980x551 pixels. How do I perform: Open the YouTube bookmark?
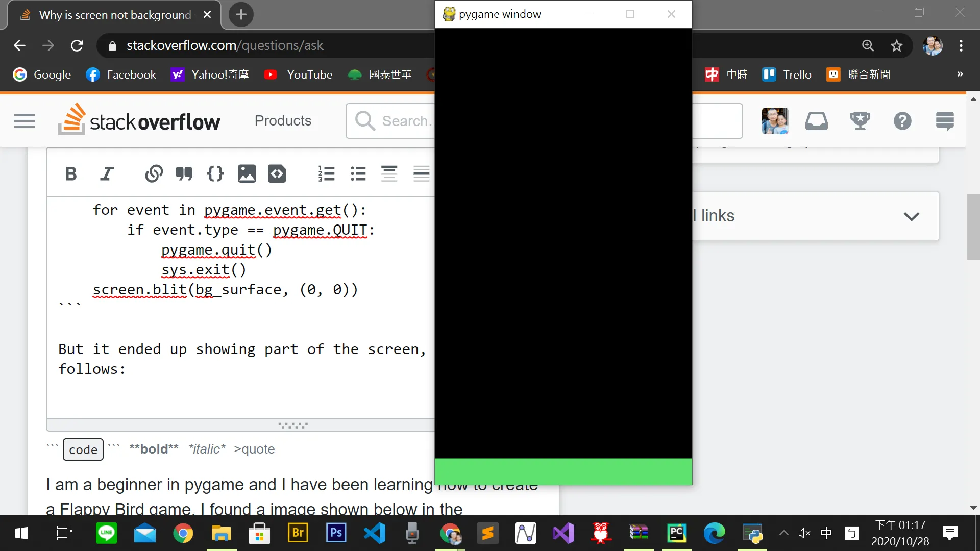(x=298, y=74)
